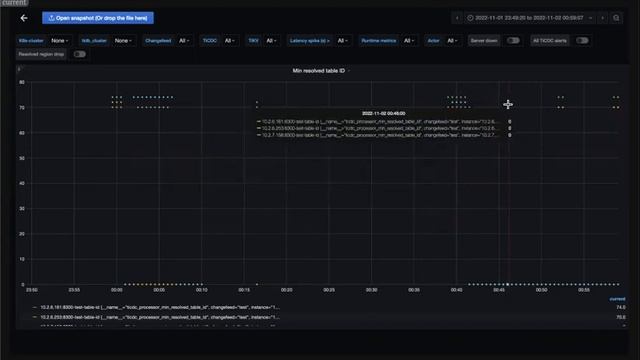Open the TiKV All dropdown
640x360 pixels.
click(271, 41)
